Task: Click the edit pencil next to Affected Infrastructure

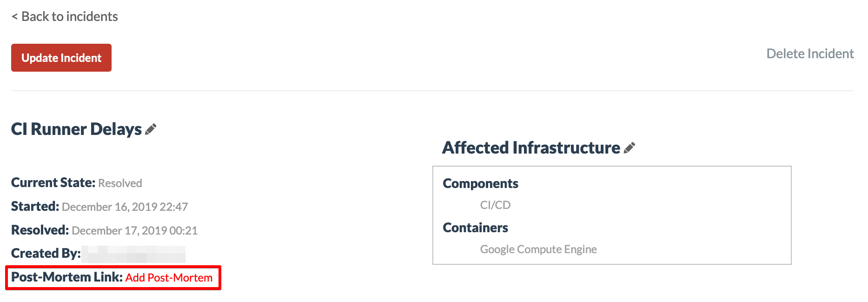Action: (629, 148)
